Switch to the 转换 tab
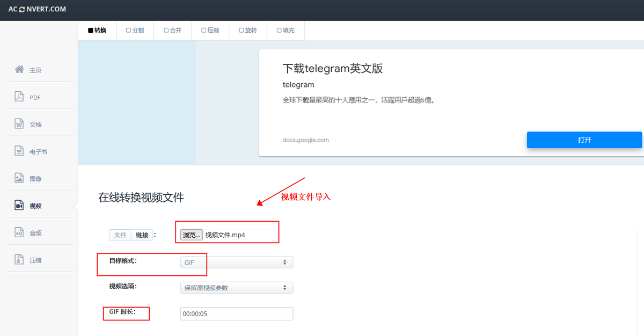 (x=97, y=31)
